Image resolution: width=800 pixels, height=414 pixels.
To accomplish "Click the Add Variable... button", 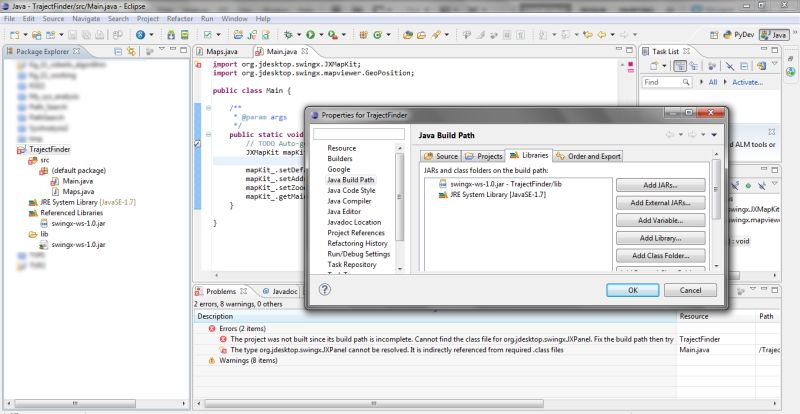I will (x=660, y=221).
